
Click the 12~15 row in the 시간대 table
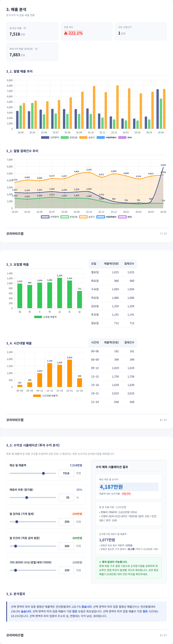point(113,377)
